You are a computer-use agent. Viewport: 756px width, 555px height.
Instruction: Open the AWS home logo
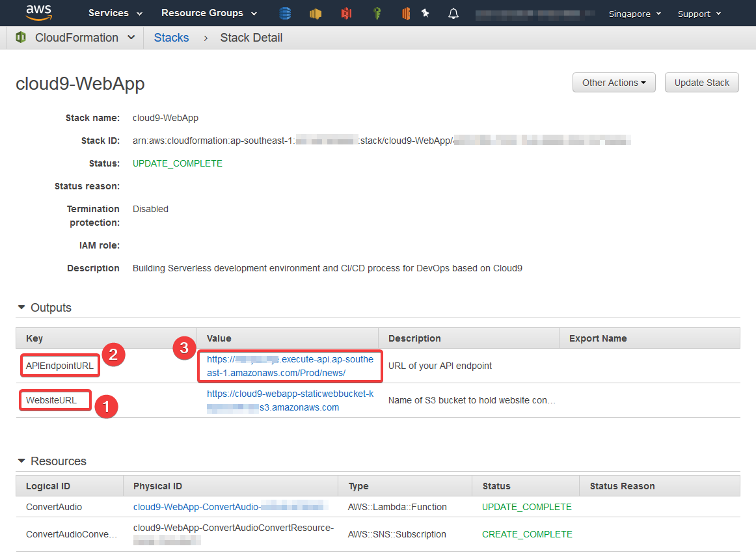tap(38, 12)
